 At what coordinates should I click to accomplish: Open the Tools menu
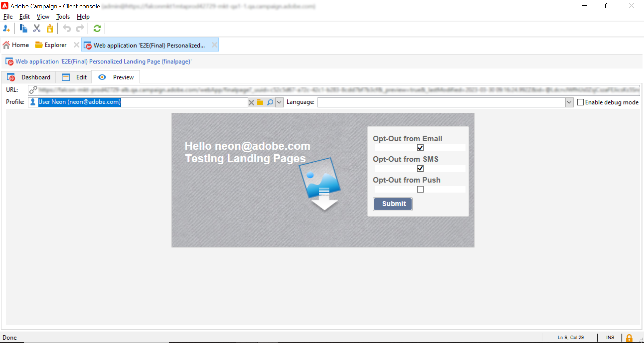tap(63, 17)
